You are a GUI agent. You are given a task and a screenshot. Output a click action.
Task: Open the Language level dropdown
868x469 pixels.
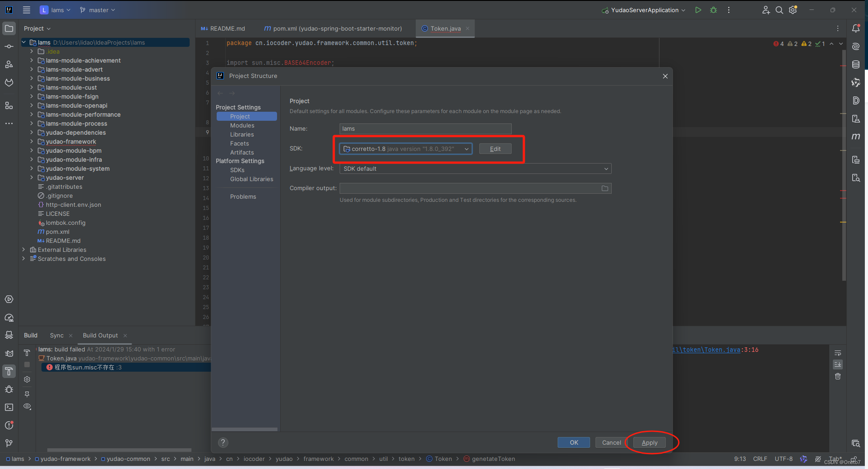475,168
